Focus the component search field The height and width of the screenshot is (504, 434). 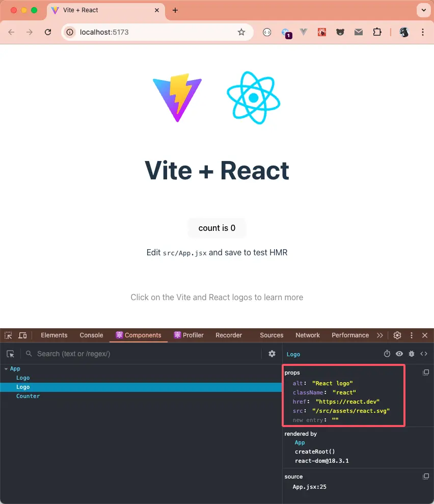click(x=148, y=354)
